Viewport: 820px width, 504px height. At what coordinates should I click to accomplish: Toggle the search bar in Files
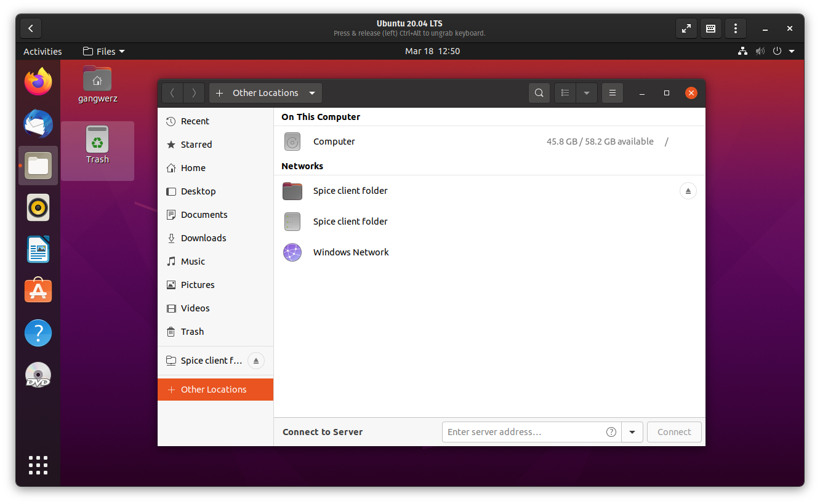pos(539,92)
